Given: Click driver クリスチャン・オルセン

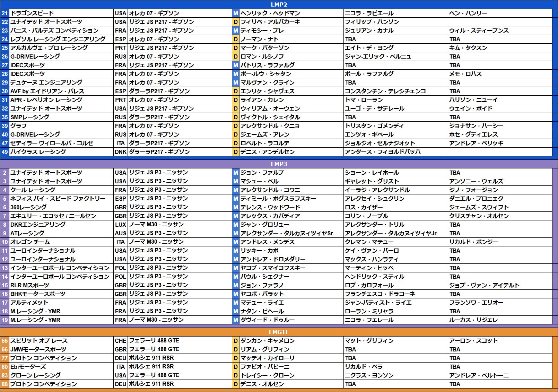Looking at the screenshot, I should coord(479,216).
